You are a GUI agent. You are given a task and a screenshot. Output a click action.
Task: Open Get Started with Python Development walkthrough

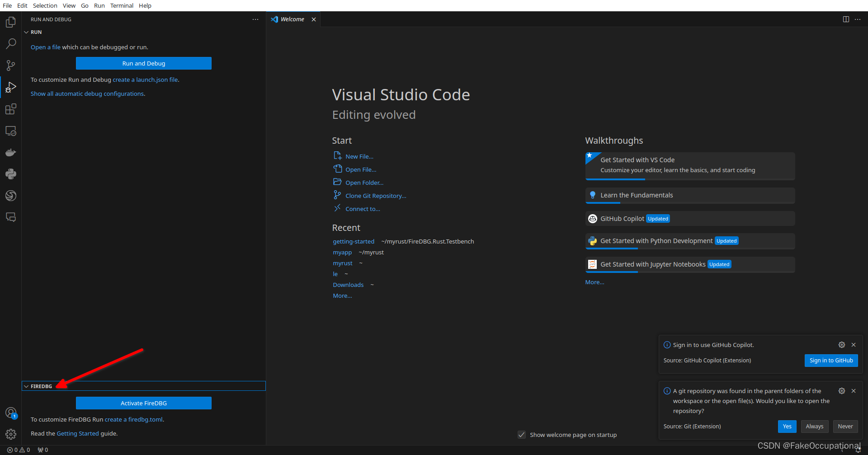click(690, 241)
